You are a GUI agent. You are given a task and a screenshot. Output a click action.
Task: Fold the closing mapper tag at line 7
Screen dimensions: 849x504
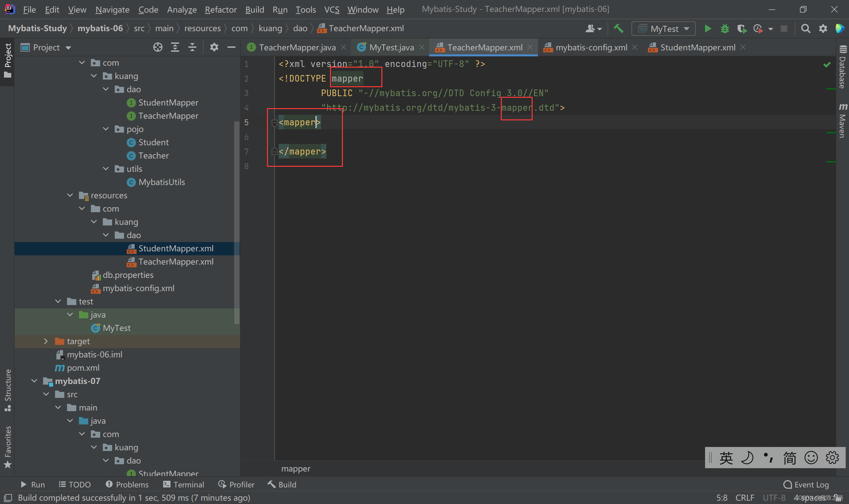(x=274, y=152)
